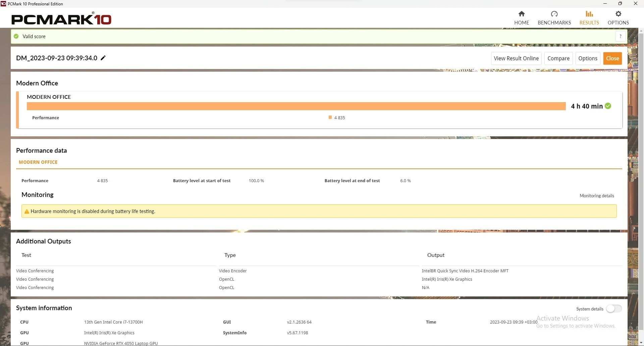Click the SystemInfo version v5.67.1198
This screenshot has width=644, height=346.
coord(297,333)
